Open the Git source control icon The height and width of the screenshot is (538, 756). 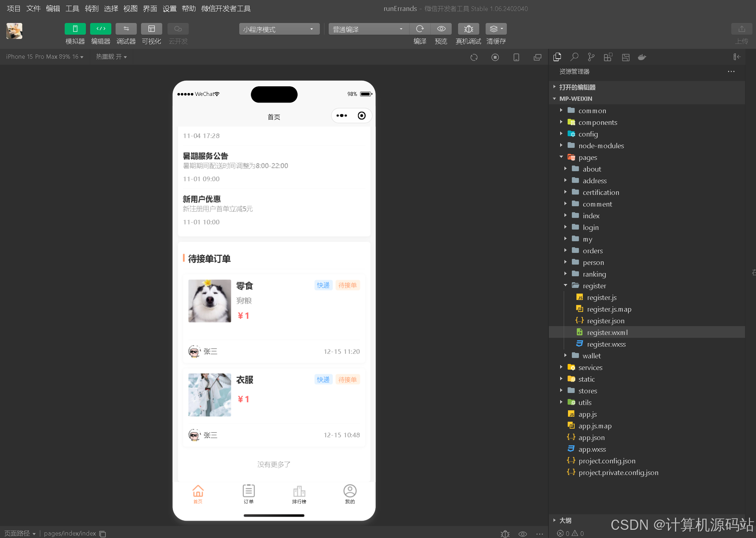tap(591, 57)
